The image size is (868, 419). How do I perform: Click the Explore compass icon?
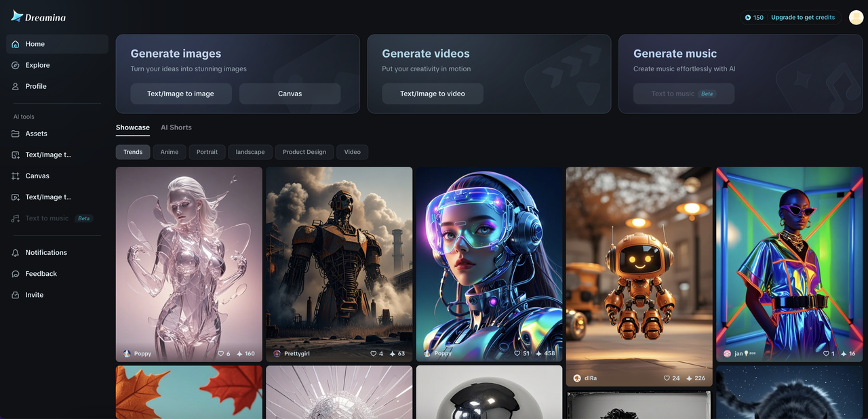point(16,65)
